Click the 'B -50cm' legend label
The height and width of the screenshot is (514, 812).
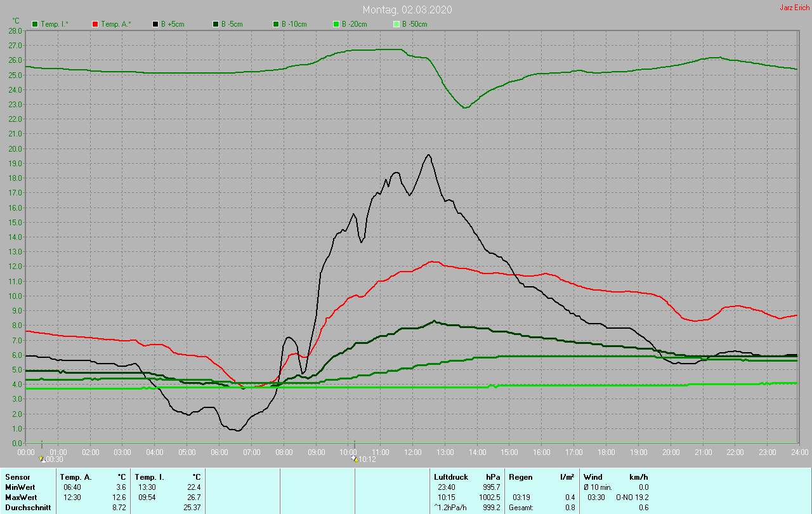[x=415, y=24]
